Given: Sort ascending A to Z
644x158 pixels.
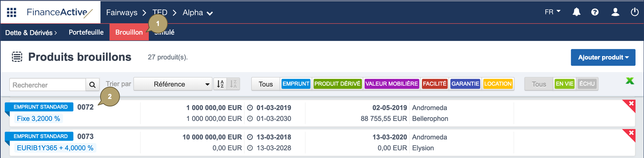Looking at the screenshot, I should [220, 84].
